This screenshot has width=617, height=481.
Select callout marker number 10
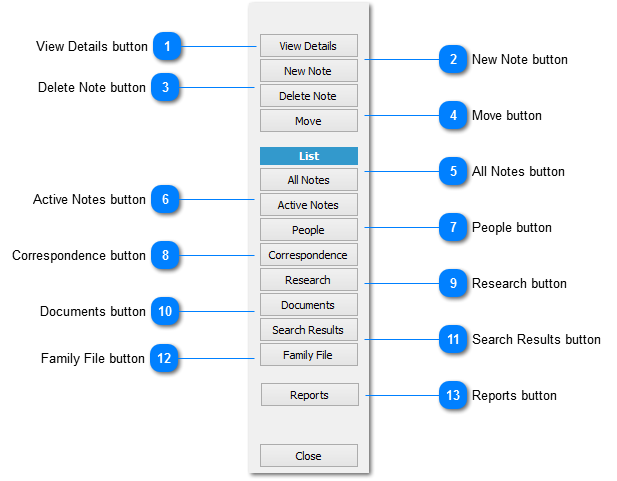point(164,311)
